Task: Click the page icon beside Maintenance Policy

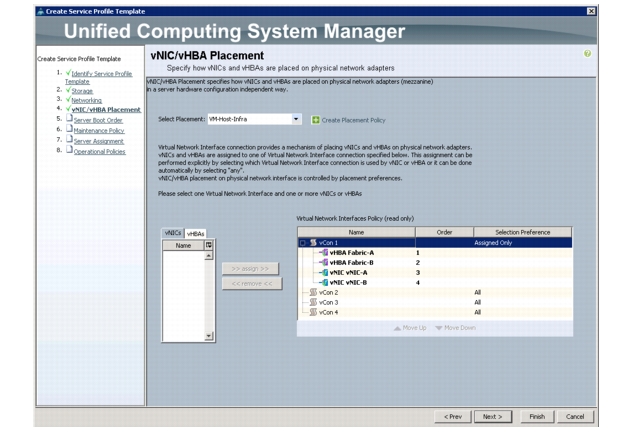Action: coord(69,129)
